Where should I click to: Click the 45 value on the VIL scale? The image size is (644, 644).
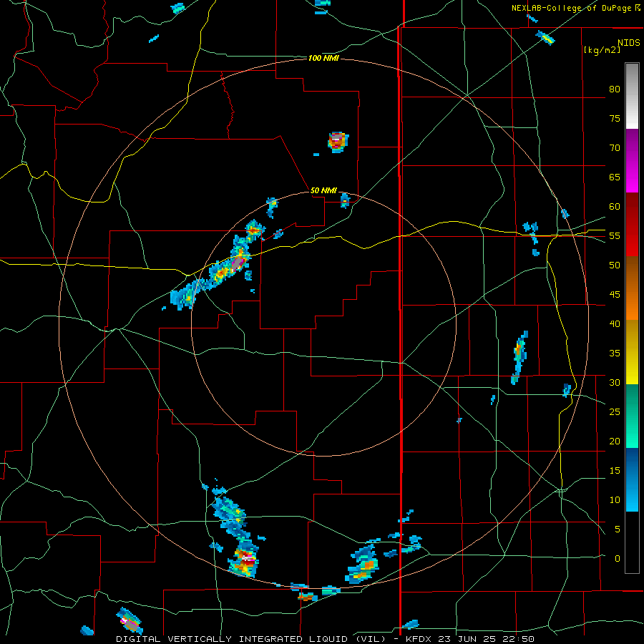615,295
